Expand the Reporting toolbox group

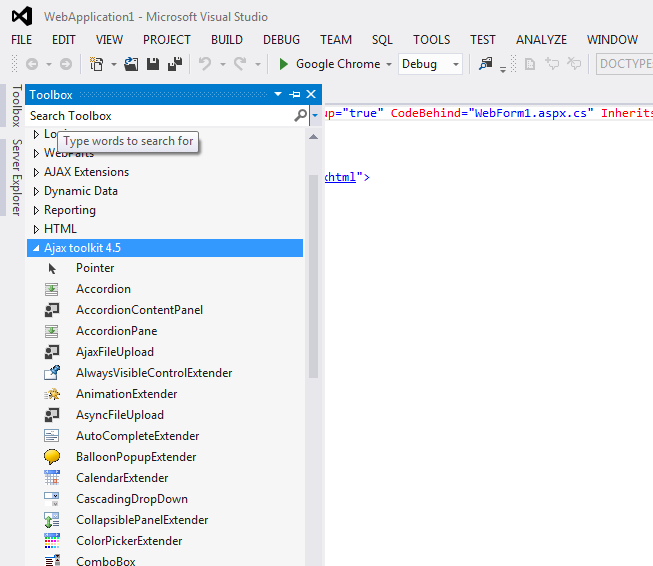point(36,210)
